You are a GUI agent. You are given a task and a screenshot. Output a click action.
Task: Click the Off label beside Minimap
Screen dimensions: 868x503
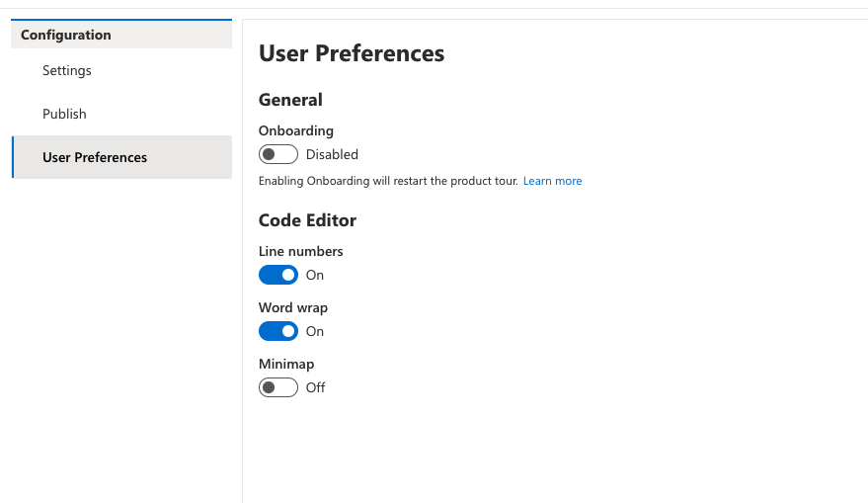coord(315,387)
